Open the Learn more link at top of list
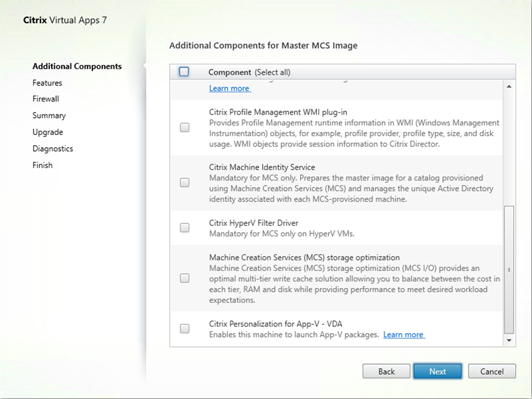 229,88
